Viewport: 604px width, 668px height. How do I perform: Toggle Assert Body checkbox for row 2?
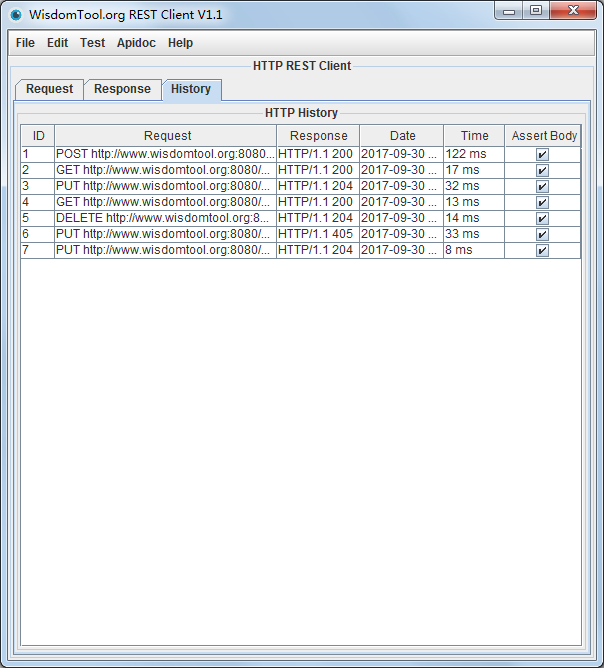click(542, 170)
